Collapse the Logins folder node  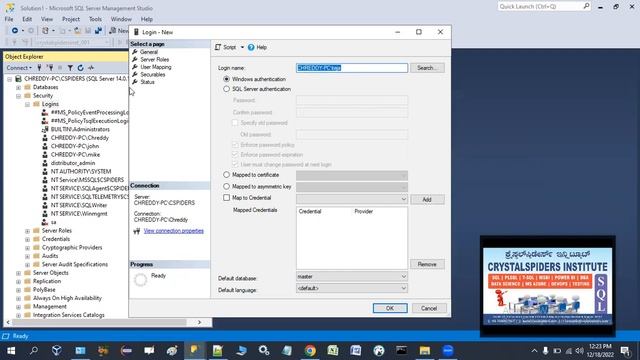tap(27, 104)
